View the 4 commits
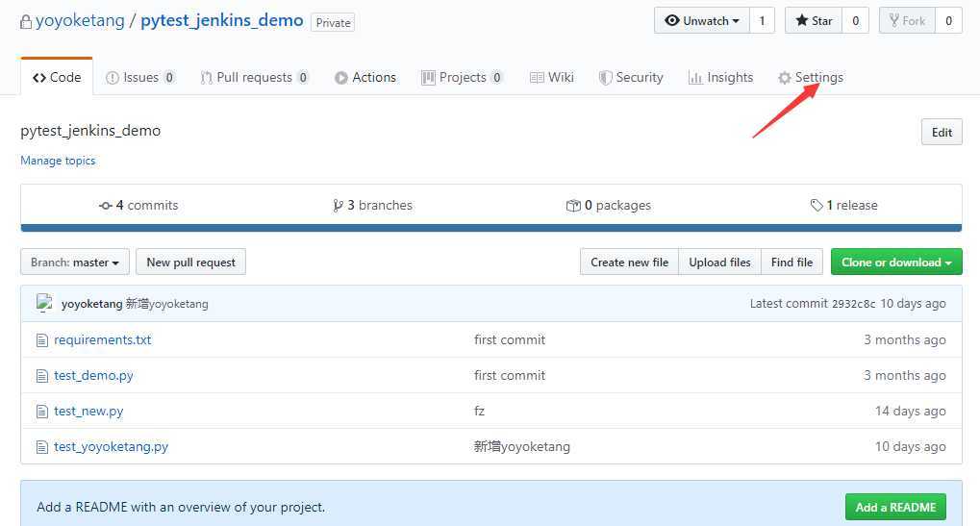 [138, 205]
